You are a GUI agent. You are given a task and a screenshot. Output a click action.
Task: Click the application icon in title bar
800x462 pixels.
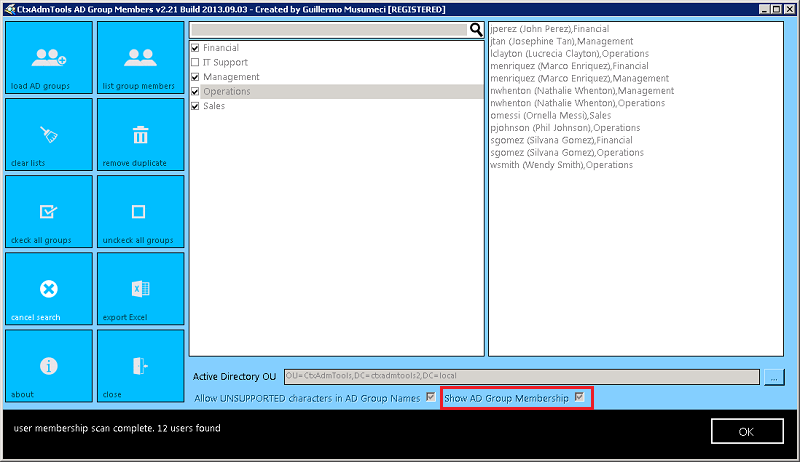pos(9,9)
